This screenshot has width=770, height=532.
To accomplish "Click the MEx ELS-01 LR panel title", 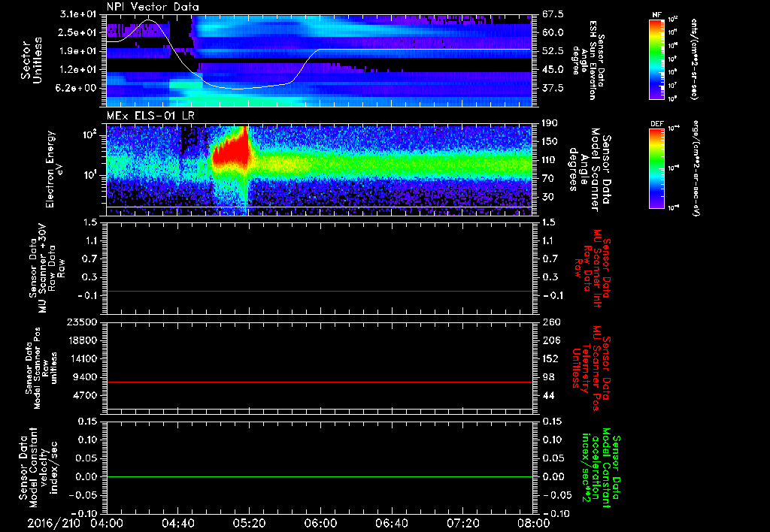I will [x=150, y=116].
